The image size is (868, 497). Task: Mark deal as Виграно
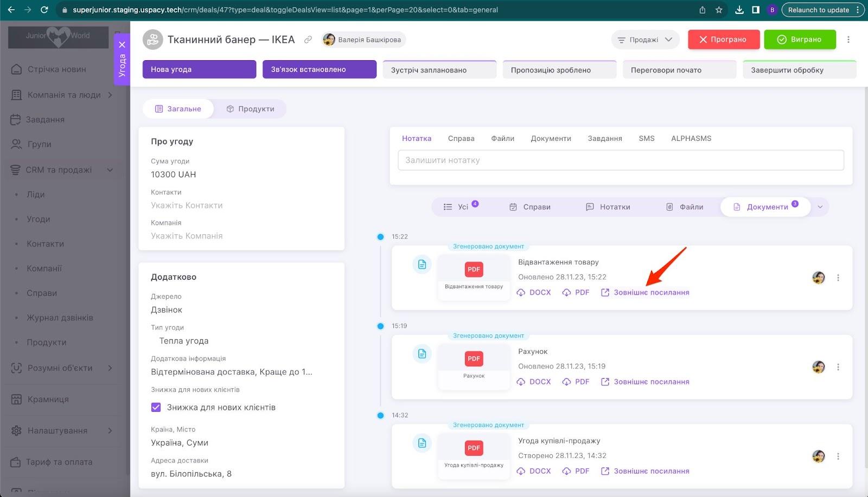tap(800, 40)
